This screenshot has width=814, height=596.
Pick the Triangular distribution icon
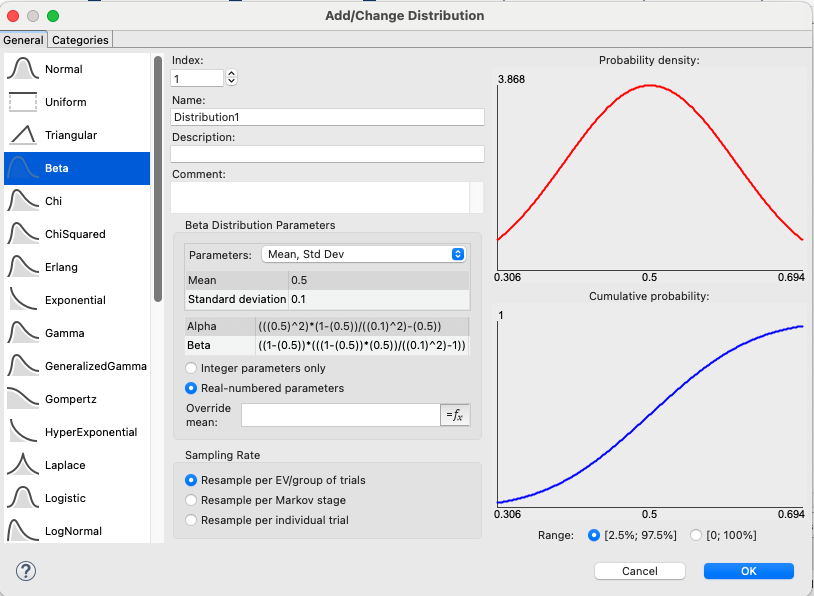23,136
